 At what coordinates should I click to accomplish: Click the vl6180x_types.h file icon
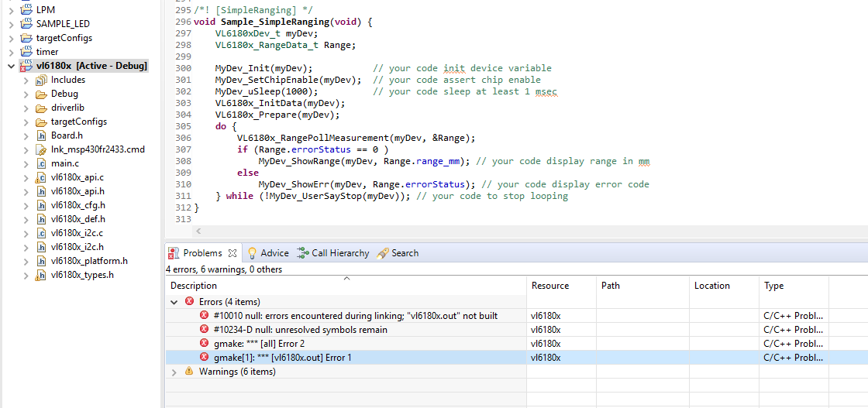pyautogui.click(x=40, y=275)
